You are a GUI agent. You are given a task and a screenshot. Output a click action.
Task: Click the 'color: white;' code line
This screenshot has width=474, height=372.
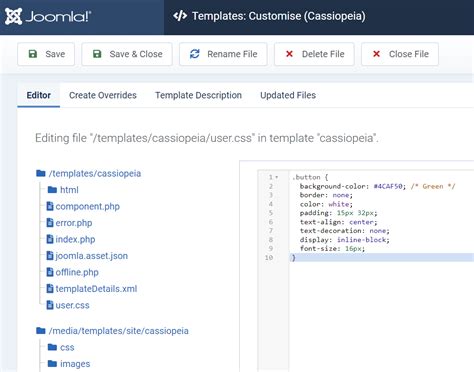pyautogui.click(x=326, y=204)
